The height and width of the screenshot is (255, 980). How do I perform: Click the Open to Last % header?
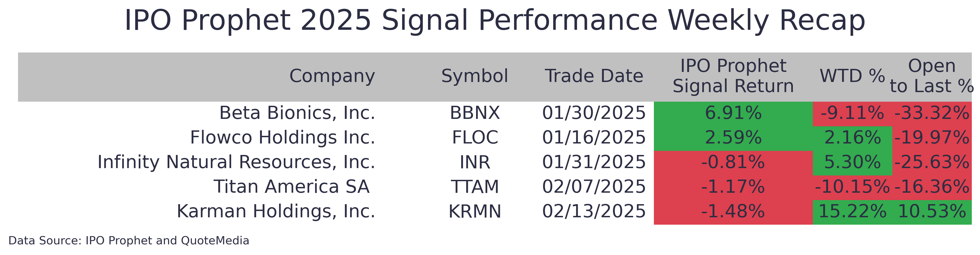point(932,76)
